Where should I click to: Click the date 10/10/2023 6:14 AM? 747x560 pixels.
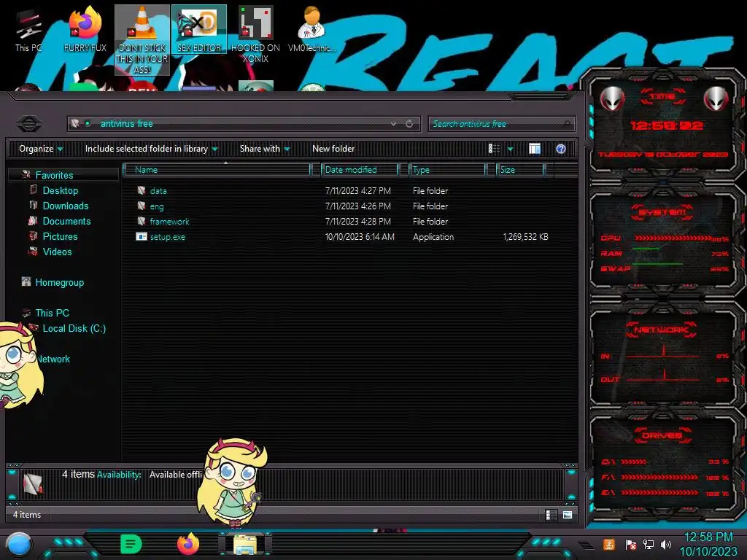360,237
